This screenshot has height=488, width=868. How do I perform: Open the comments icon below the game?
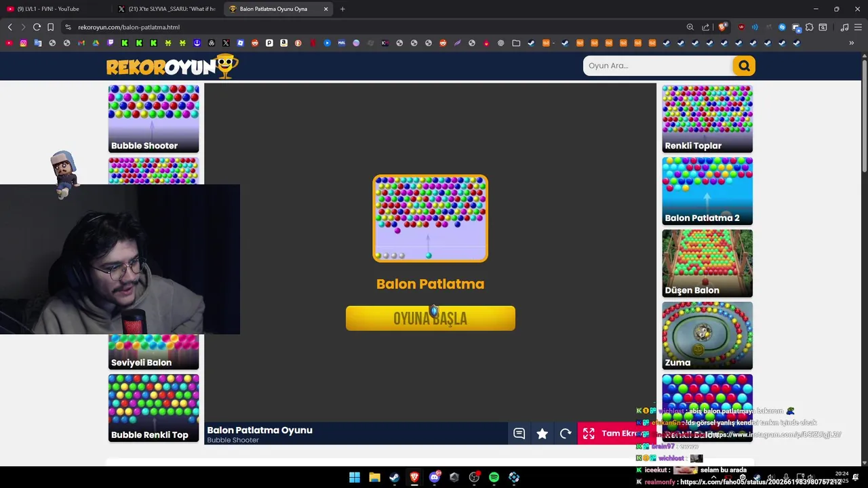(x=519, y=434)
